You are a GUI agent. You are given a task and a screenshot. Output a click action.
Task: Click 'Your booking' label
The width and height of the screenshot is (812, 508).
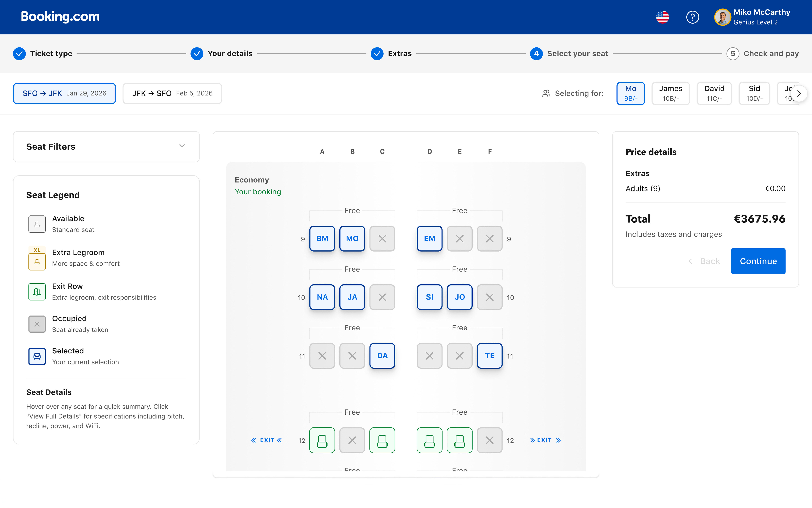[x=258, y=192]
